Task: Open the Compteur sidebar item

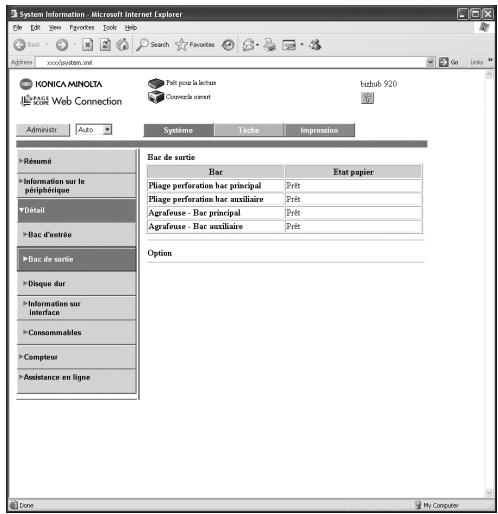Action: (76, 357)
